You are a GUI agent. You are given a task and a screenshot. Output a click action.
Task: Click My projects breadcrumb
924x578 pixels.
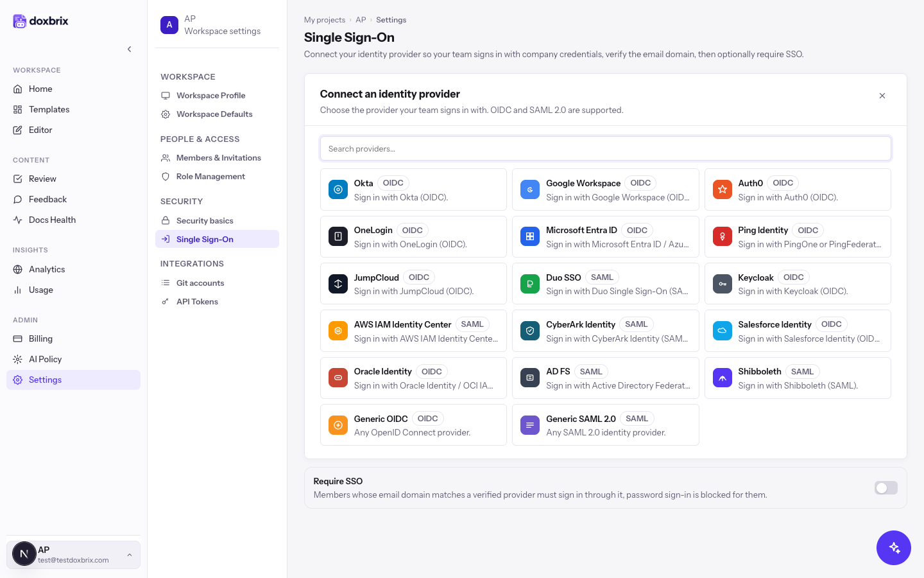(x=325, y=20)
